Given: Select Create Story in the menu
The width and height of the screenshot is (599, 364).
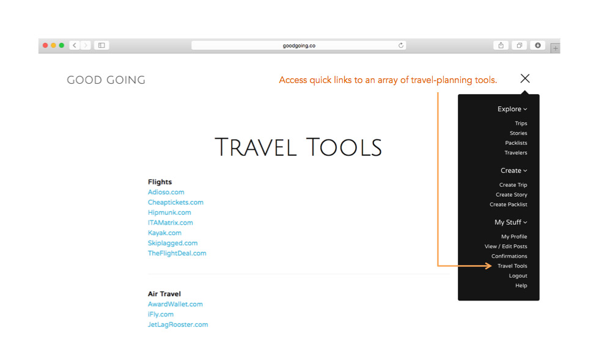Looking at the screenshot, I should [512, 195].
